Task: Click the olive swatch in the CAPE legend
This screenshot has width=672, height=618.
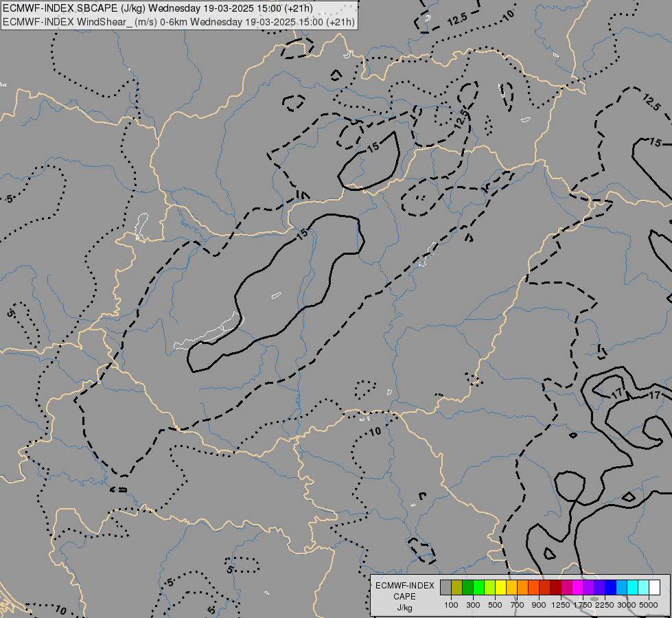Action: 456,588
